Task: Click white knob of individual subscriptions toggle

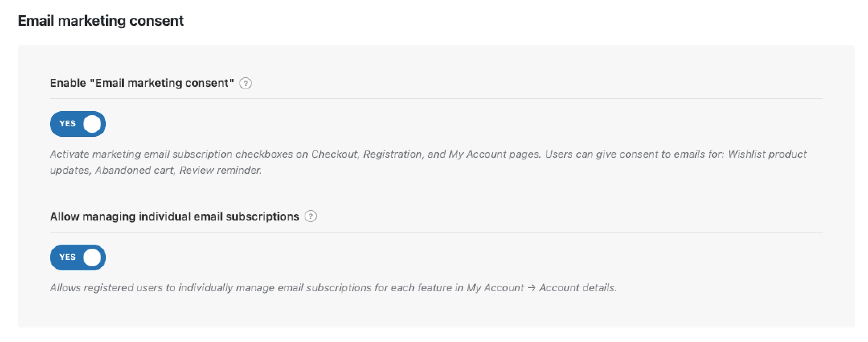Action: [x=92, y=258]
